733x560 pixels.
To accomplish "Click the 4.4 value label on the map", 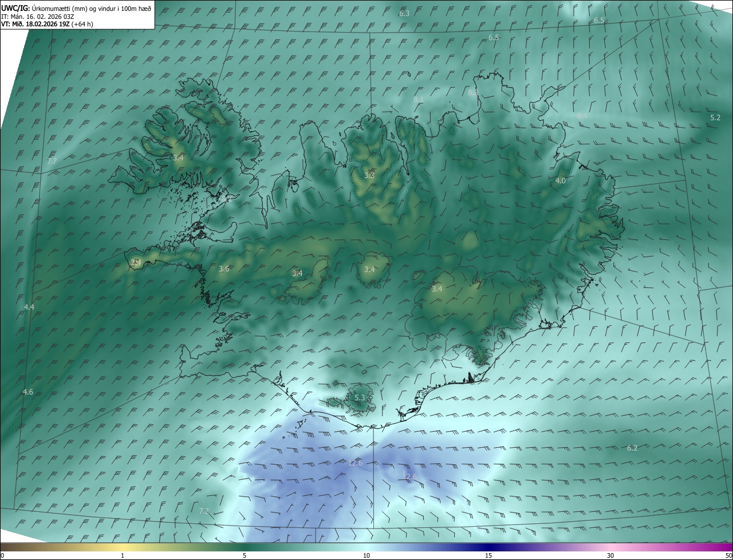I will (29, 307).
